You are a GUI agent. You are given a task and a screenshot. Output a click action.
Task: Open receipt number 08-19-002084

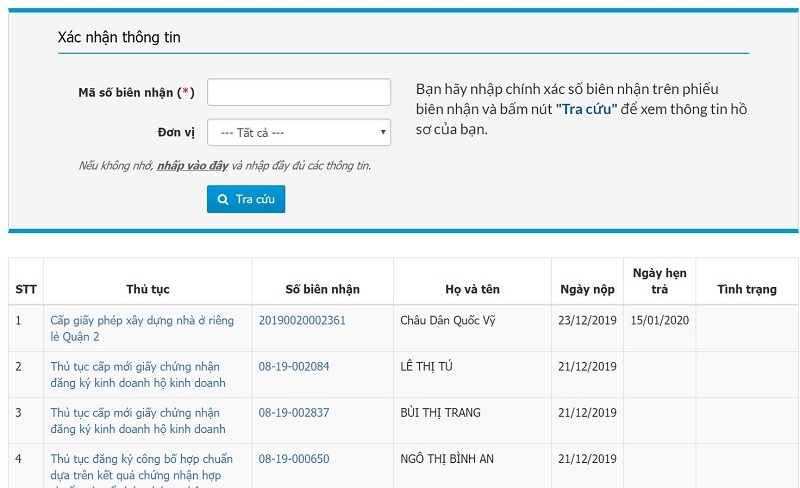click(x=294, y=367)
